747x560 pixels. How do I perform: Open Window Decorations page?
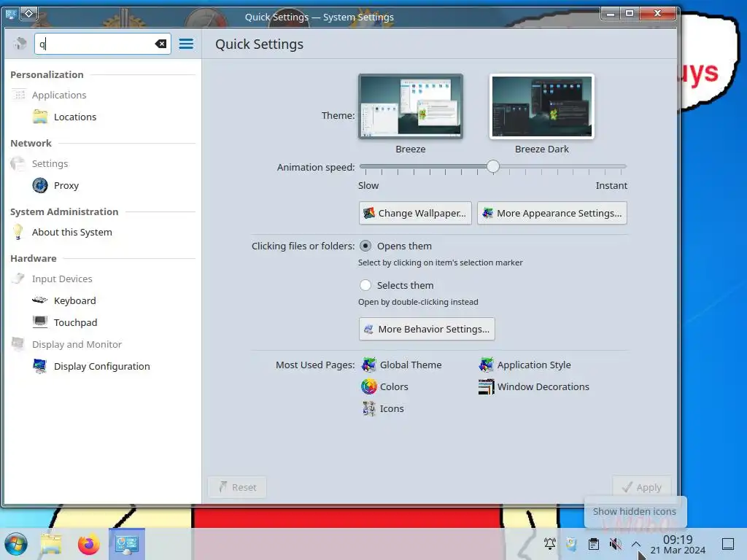pos(543,386)
